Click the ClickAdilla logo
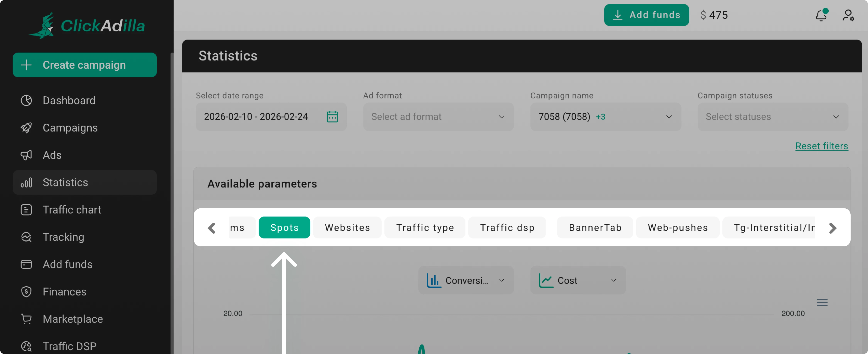Viewport: 868px width, 354px height. pyautogui.click(x=87, y=26)
